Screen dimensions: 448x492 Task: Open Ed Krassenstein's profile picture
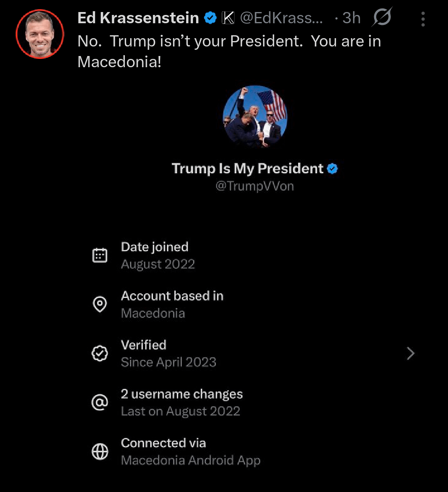coord(40,34)
